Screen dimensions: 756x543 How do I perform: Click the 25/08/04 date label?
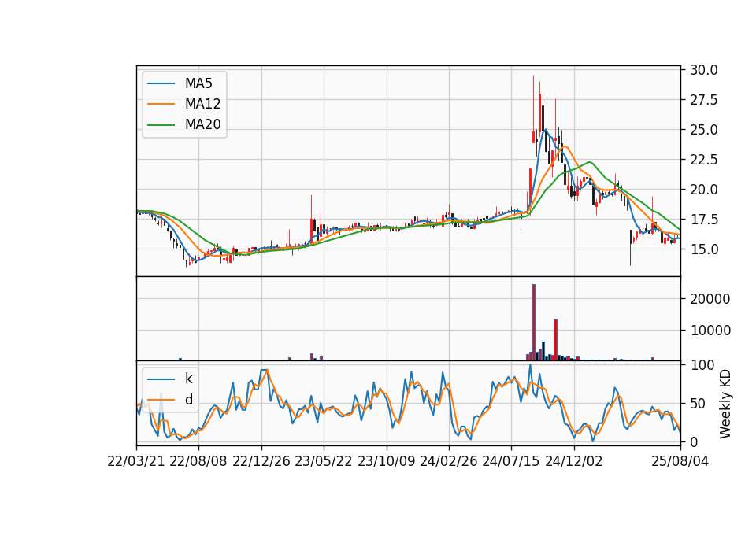click(x=680, y=462)
